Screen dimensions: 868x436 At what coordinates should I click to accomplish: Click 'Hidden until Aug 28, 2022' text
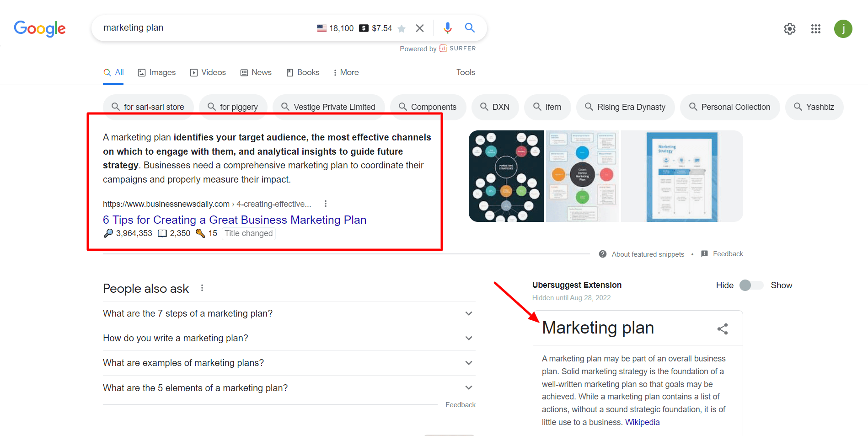[x=572, y=298]
